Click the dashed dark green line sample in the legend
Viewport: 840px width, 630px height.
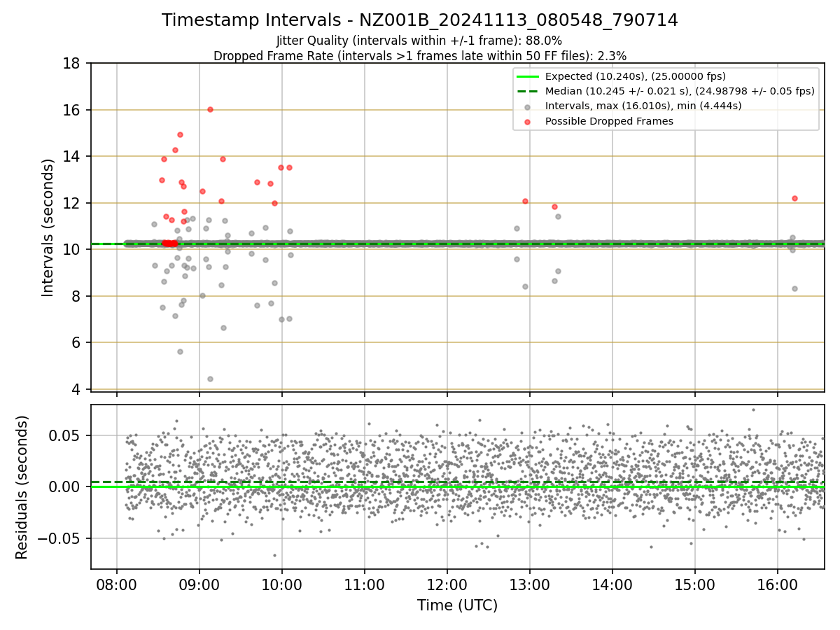pyautogui.click(x=528, y=91)
